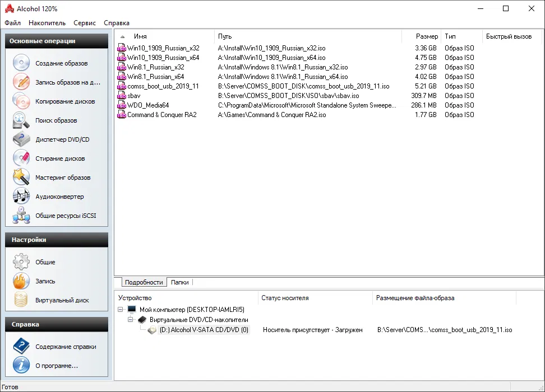Click the Запись flame icon

[x=21, y=281]
